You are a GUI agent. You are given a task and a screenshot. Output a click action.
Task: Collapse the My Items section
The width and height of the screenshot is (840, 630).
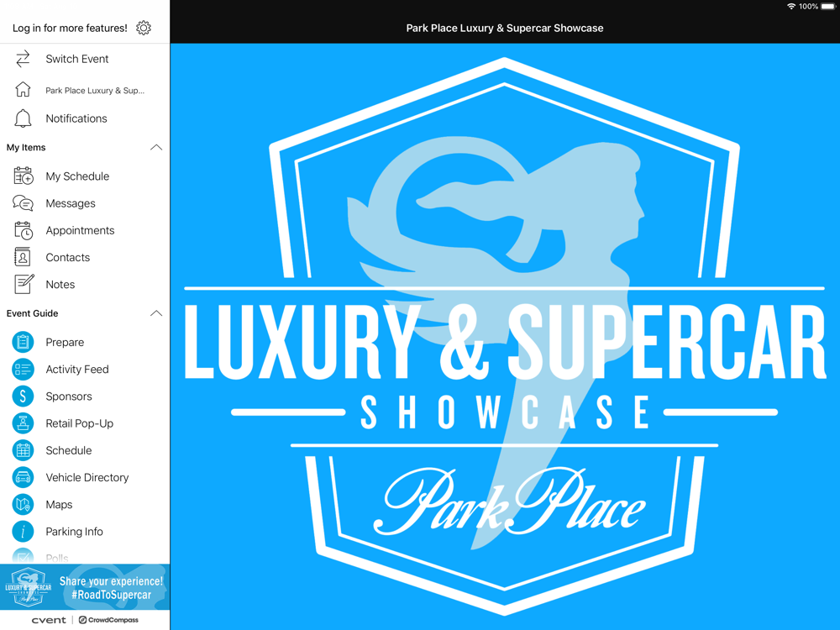pos(156,147)
